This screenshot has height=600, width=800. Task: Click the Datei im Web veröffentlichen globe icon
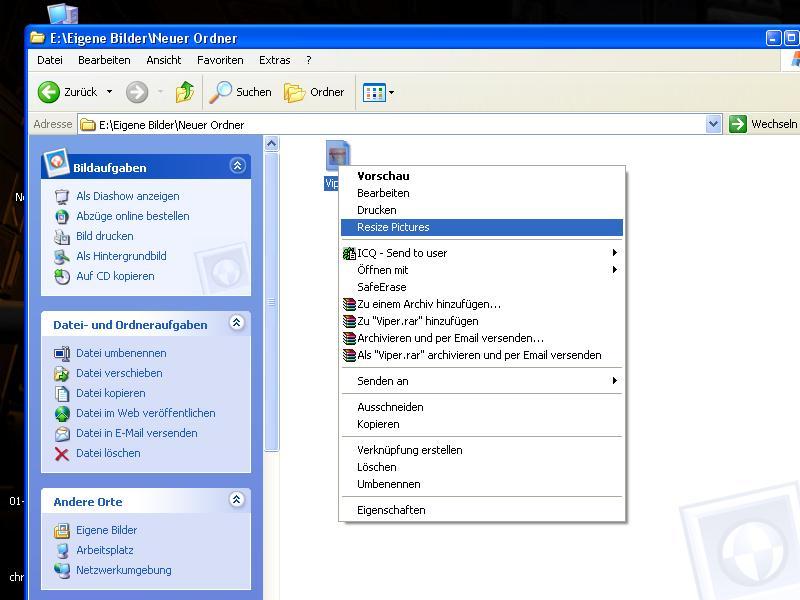62,413
